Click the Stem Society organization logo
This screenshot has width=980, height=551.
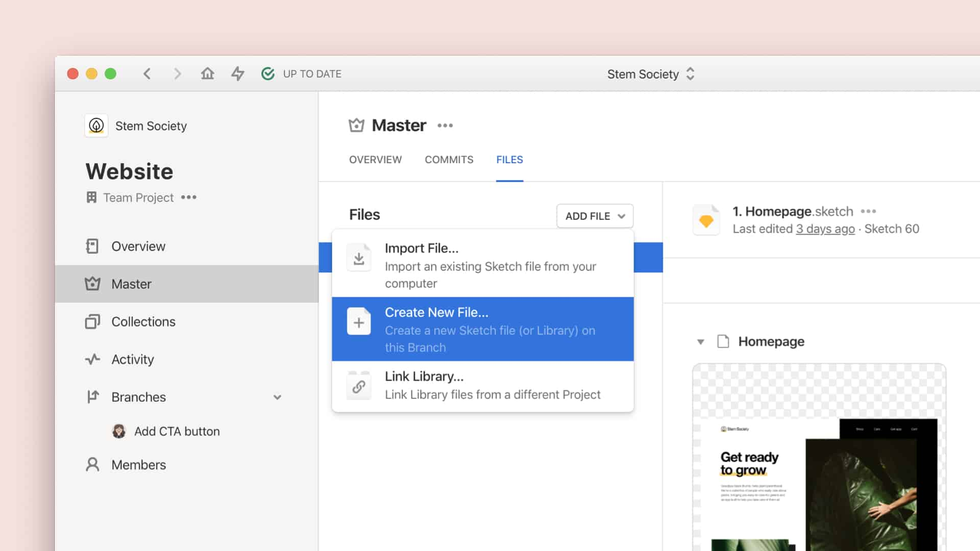point(96,126)
